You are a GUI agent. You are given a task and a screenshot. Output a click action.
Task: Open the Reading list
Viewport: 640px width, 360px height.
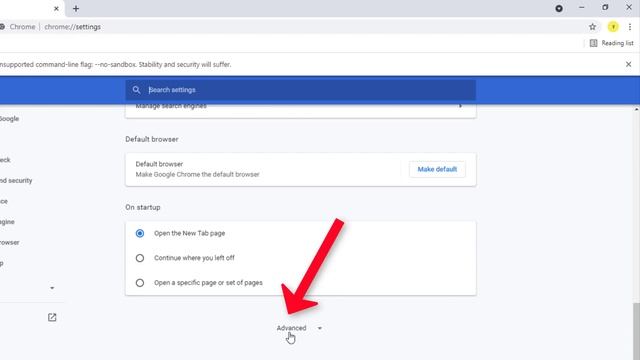tap(611, 43)
